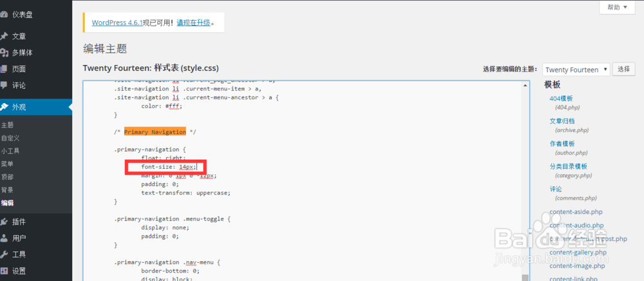Open content-image.php file link
The width and height of the screenshot is (644, 281).
(577, 266)
